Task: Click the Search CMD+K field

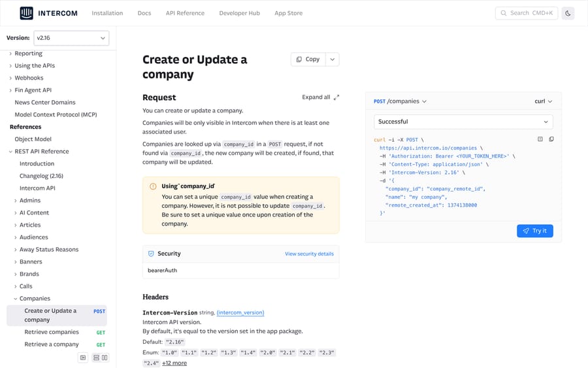Action: pos(527,13)
